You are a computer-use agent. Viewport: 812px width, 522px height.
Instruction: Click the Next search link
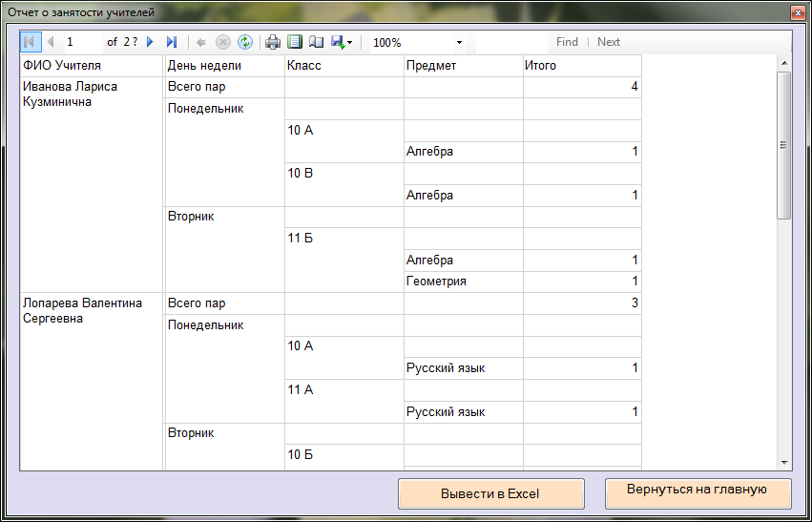point(609,42)
